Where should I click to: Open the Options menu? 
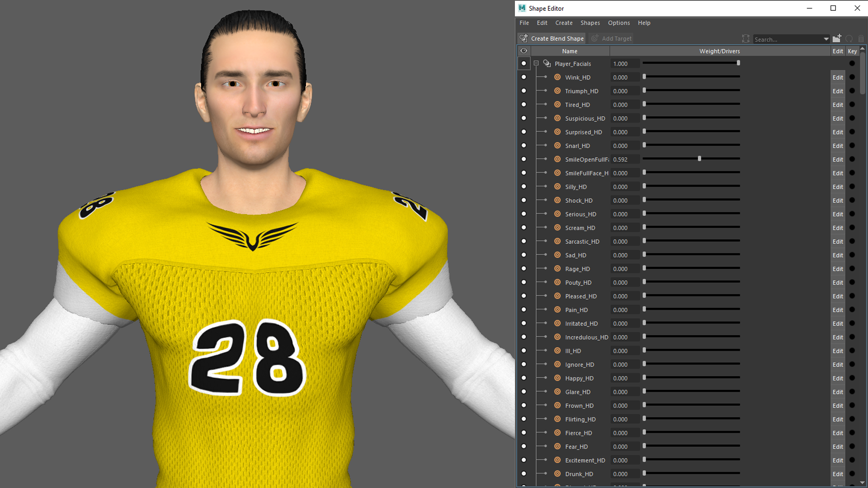[x=618, y=23]
